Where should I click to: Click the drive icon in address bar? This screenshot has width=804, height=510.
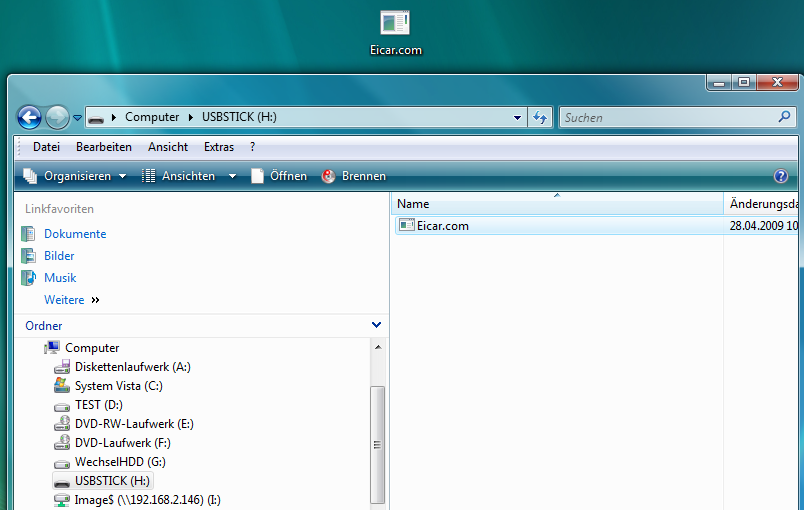96,118
